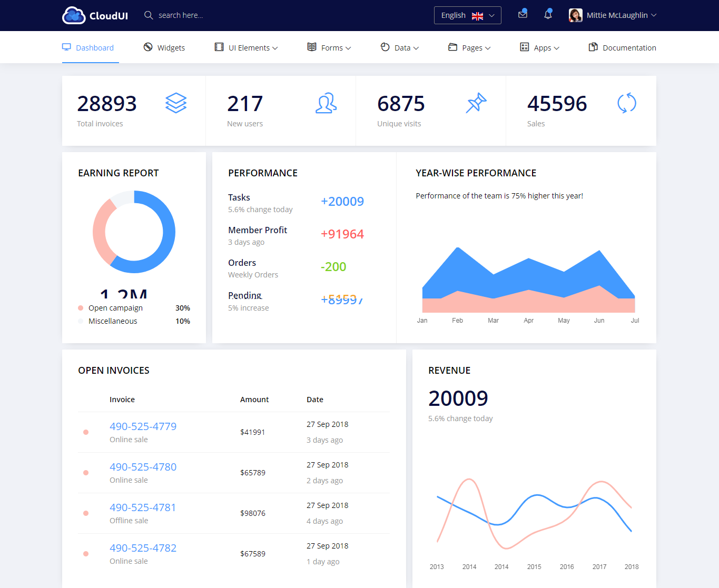Click the Open campaign legend dot
Viewport: 719px width, 588px height.
(x=81, y=308)
